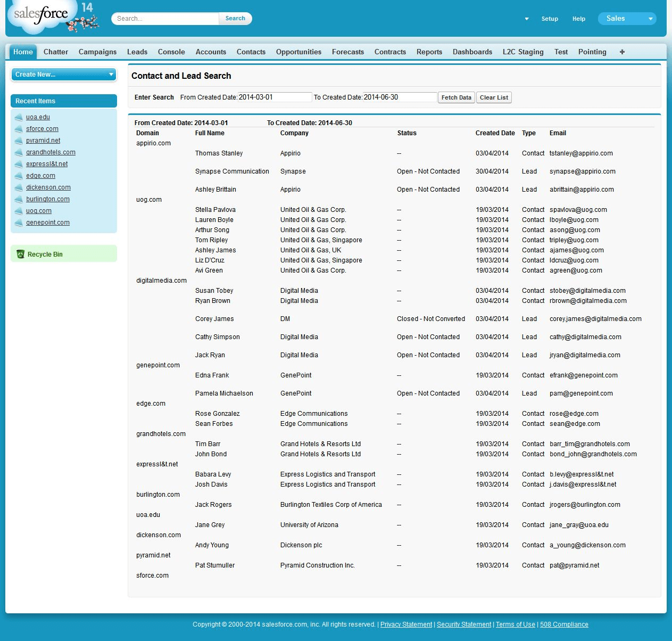Image resolution: width=672 pixels, height=641 pixels.
Task: Click the global search input field
Action: click(x=165, y=19)
